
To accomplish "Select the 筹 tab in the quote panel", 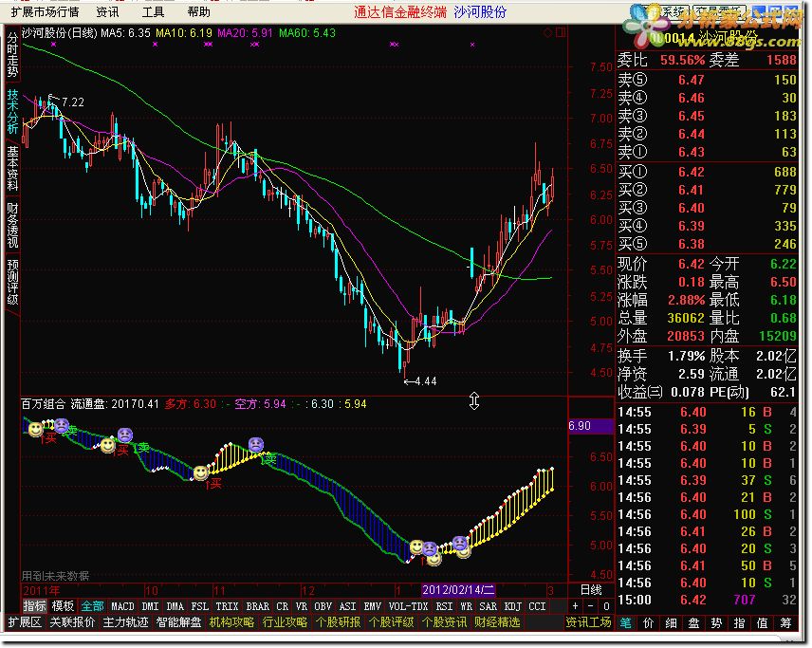I will 786,622.
